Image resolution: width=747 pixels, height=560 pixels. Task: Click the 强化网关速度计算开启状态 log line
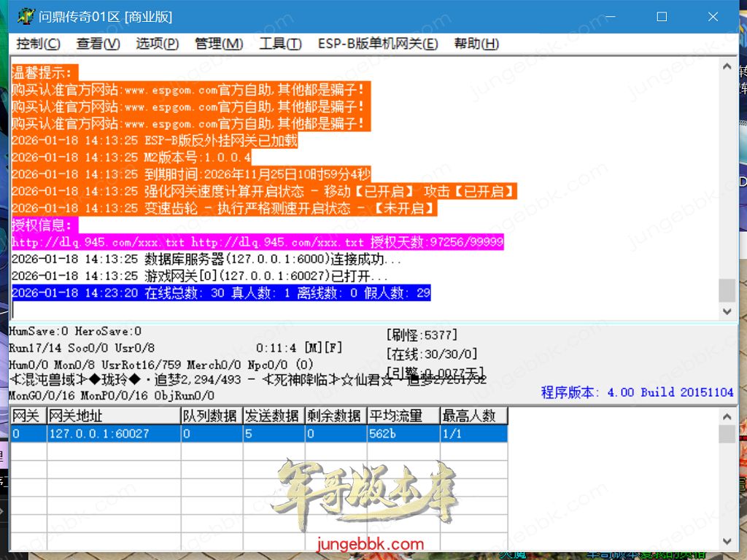[x=264, y=192]
